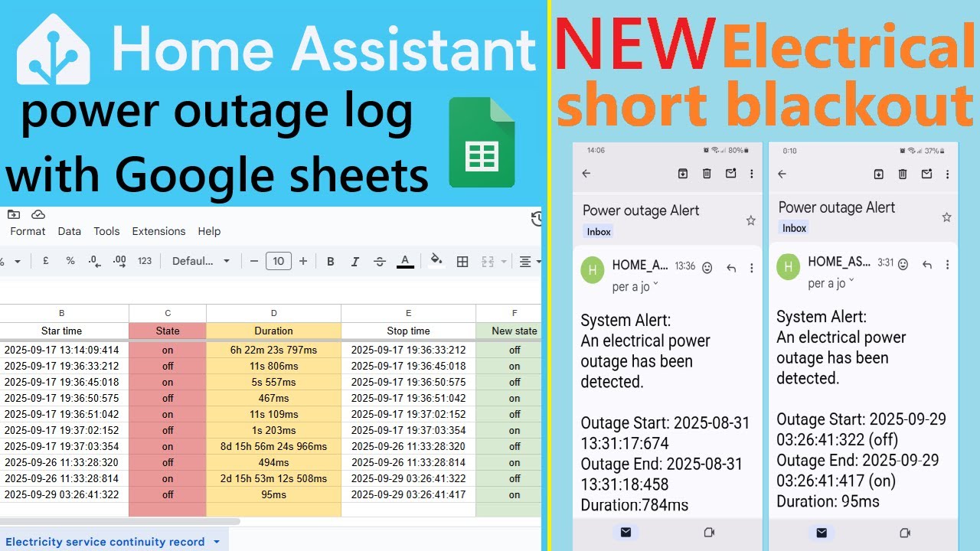Decrease decimal places
This screenshot has width=980, height=551.
point(95,261)
